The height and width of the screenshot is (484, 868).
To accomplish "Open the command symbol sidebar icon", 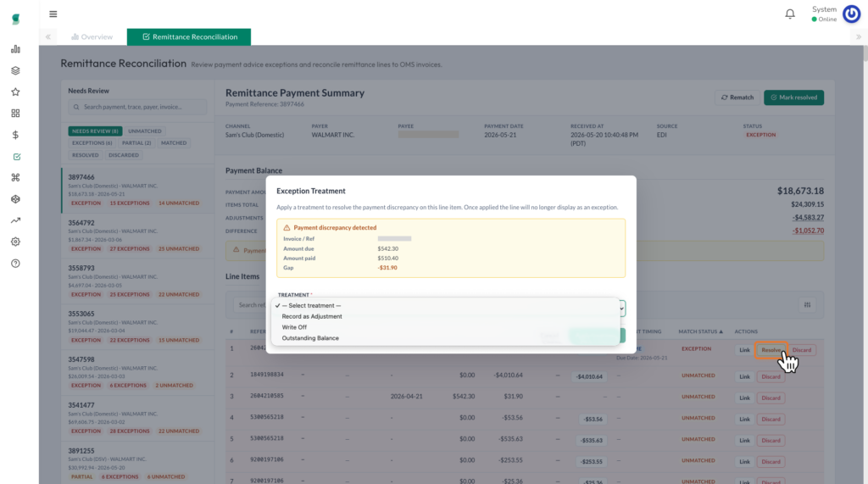I will click(15, 178).
